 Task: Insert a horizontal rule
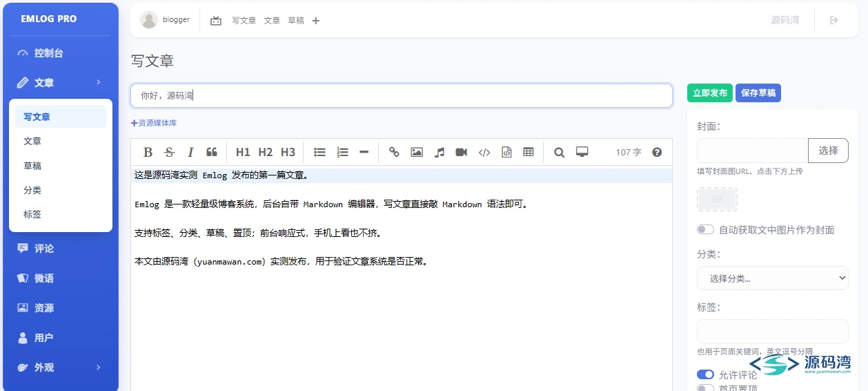(x=364, y=152)
